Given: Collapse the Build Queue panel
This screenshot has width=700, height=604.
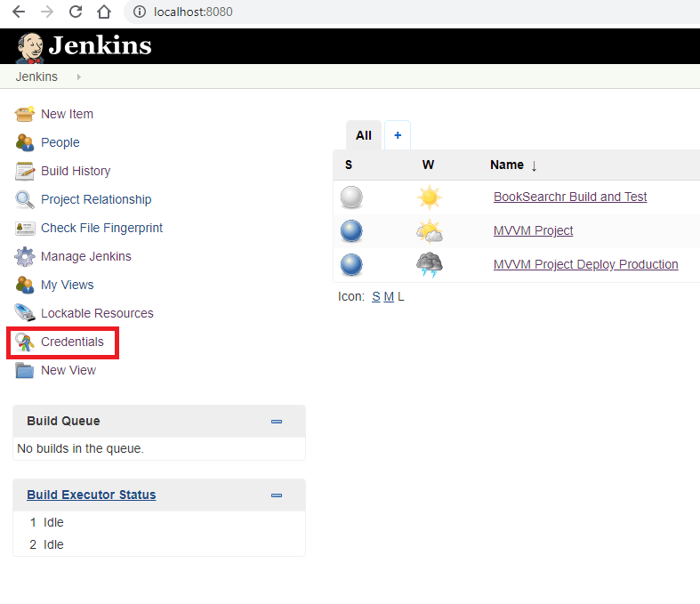Looking at the screenshot, I should pyautogui.click(x=277, y=422).
